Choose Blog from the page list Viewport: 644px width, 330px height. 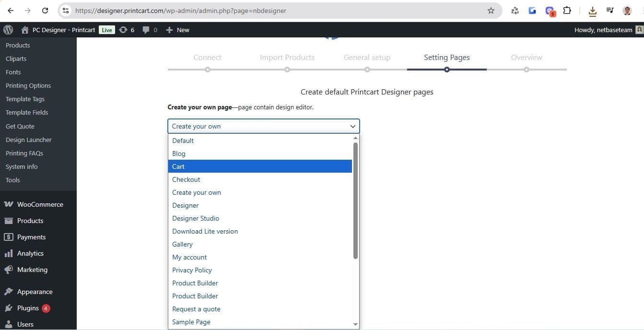(260, 153)
